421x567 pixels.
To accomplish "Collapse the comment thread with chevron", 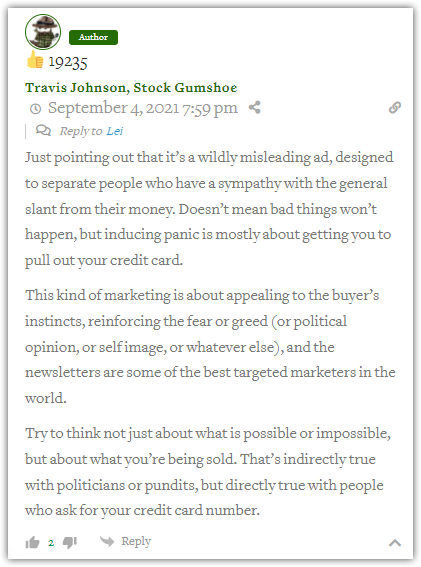I will pyautogui.click(x=395, y=543).
